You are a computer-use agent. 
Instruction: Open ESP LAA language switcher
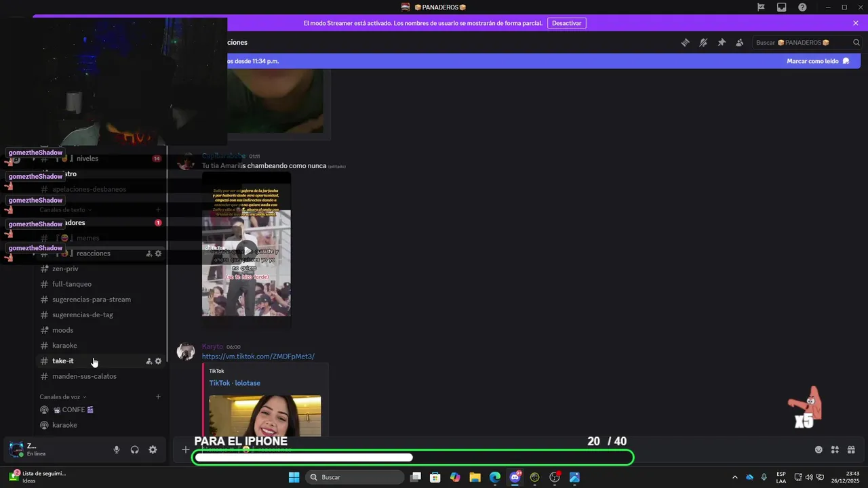781,477
